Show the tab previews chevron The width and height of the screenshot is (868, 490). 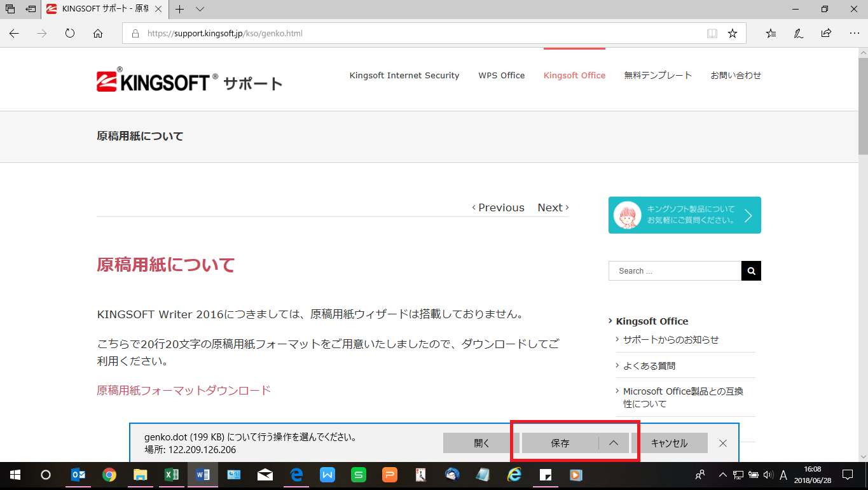(200, 9)
